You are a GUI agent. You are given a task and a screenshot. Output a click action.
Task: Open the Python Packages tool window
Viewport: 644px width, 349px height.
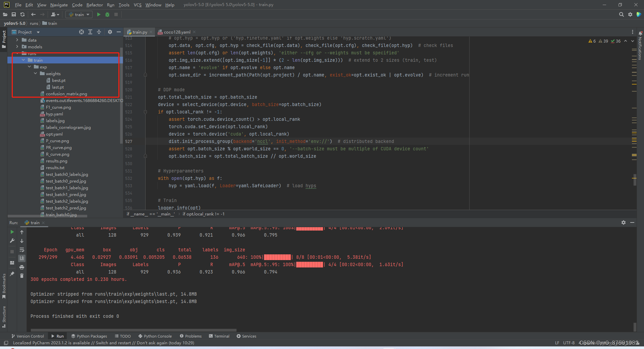[x=89, y=336]
